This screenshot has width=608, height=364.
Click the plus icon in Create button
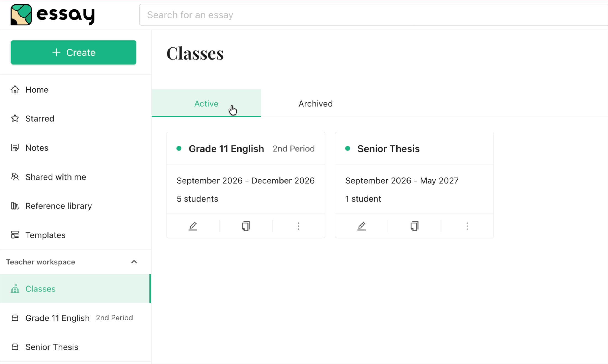56,52
